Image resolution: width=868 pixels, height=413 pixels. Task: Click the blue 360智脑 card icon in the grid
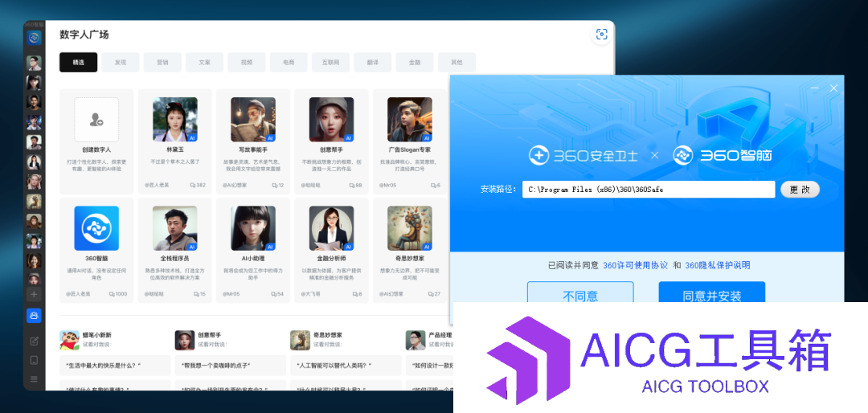pos(97,228)
